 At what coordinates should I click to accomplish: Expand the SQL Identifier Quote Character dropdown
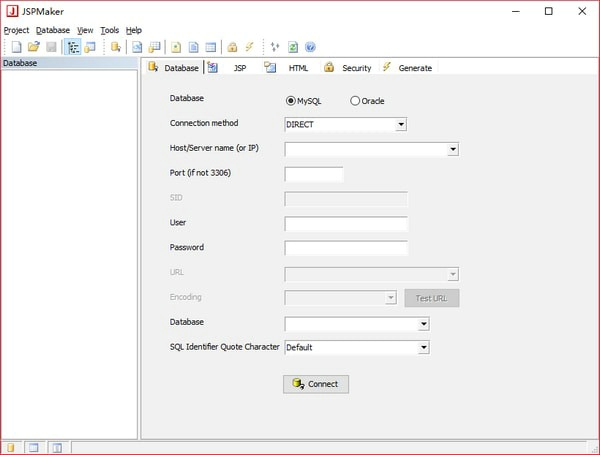(424, 348)
